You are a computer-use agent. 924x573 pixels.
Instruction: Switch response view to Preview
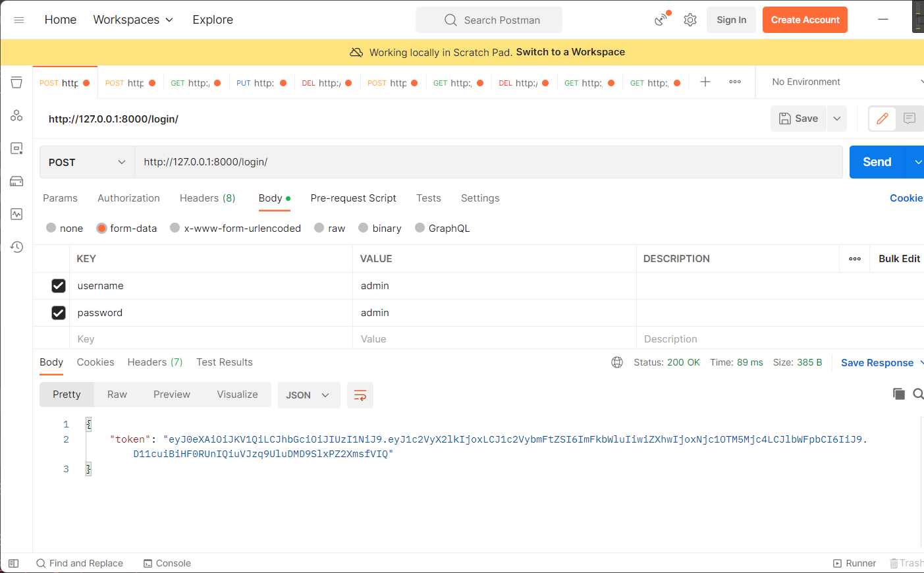click(172, 395)
